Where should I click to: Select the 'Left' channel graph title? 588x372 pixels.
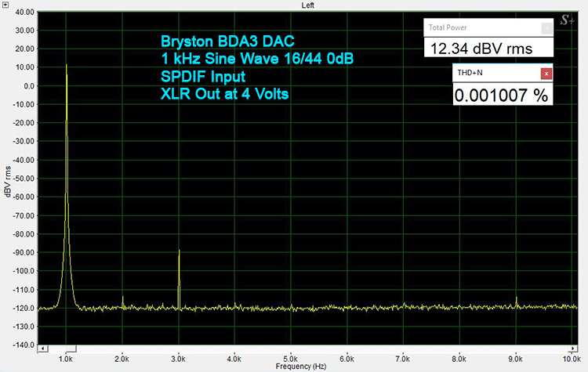pos(309,5)
